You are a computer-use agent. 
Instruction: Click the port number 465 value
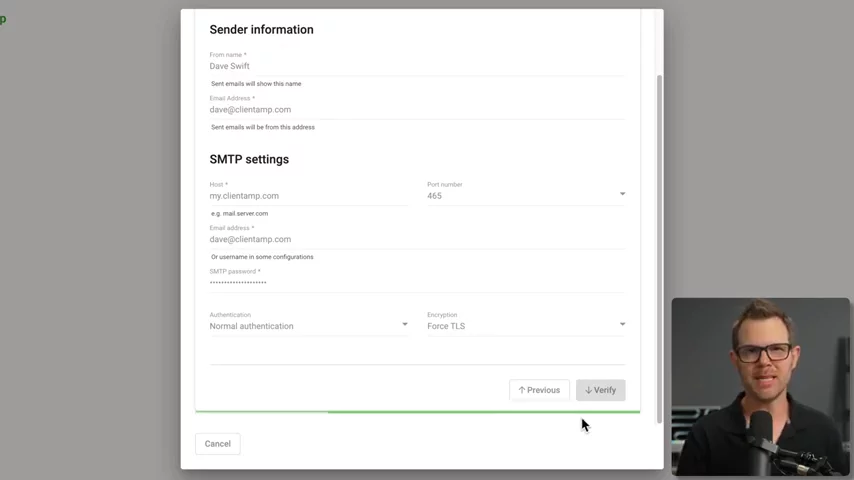tap(435, 196)
